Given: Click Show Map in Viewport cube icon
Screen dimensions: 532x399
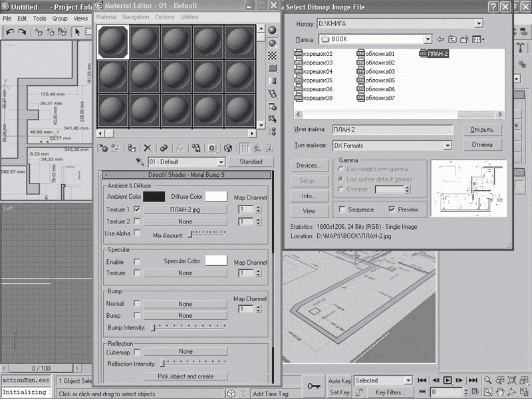Looking at the screenshot, I should pos(228,148).
